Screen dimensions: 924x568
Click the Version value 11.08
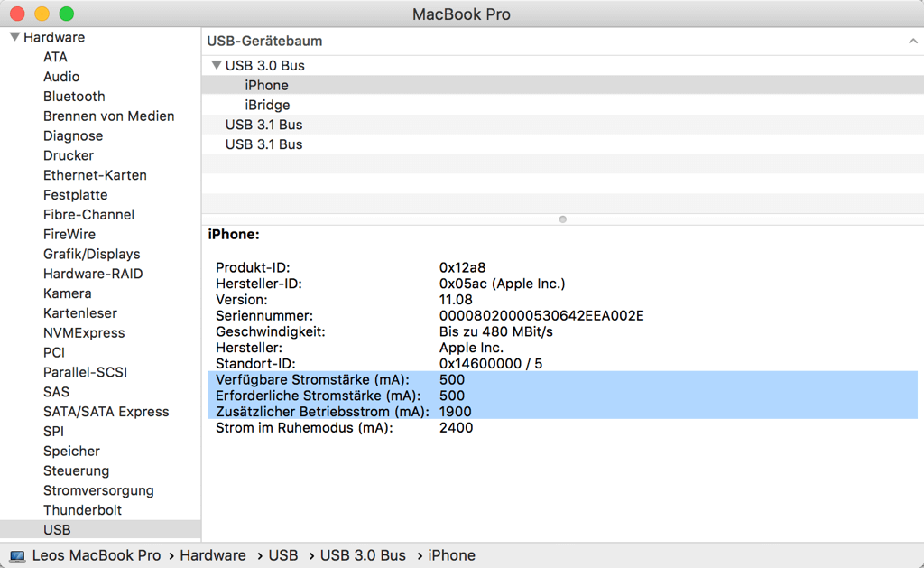click(x=456, y=300)
